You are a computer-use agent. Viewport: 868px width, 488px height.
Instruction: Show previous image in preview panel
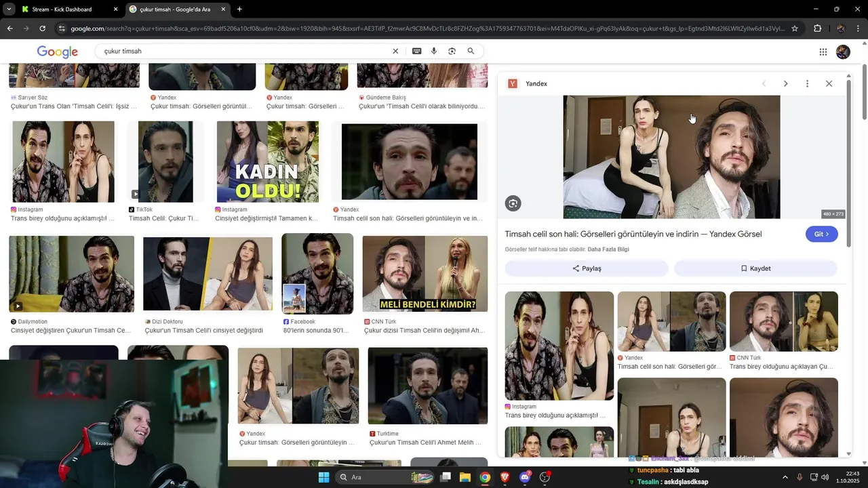tap(764, 84)
